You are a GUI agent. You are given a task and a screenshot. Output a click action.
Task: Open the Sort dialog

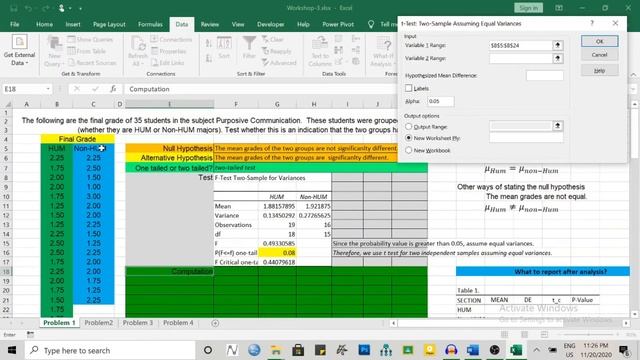tap(224, 47)
